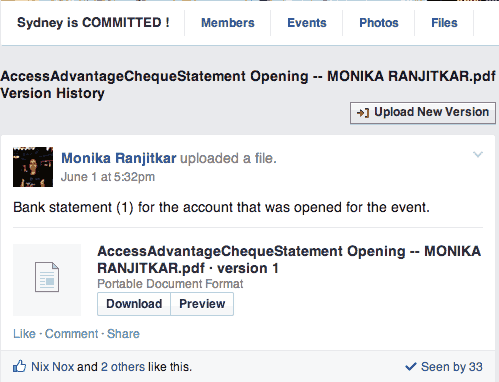Image resolution: width=499 pixels, height=382 pixels.
Task: Open the Sydney is COMMITTED group title
Action: coord(93,23)
